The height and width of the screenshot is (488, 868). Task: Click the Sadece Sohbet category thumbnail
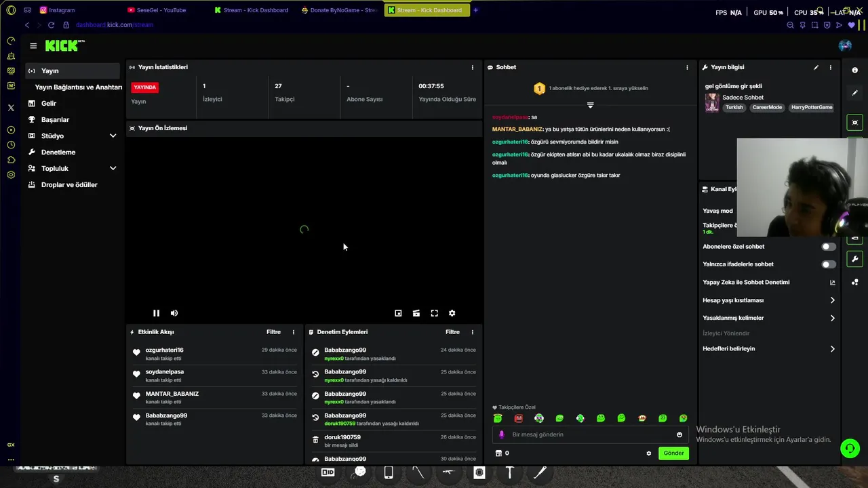712,102
